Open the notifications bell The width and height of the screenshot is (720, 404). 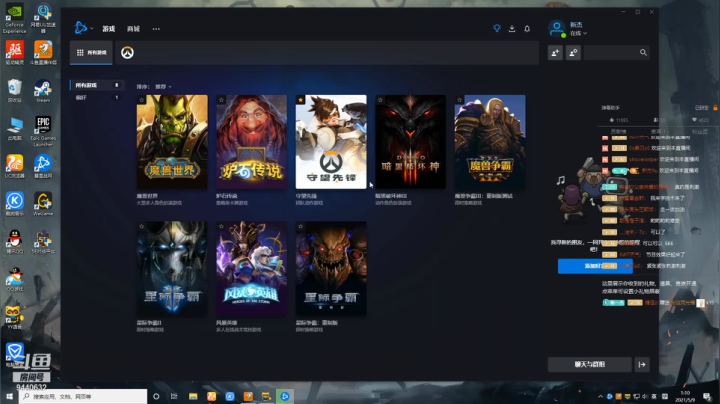pos(527,28)
